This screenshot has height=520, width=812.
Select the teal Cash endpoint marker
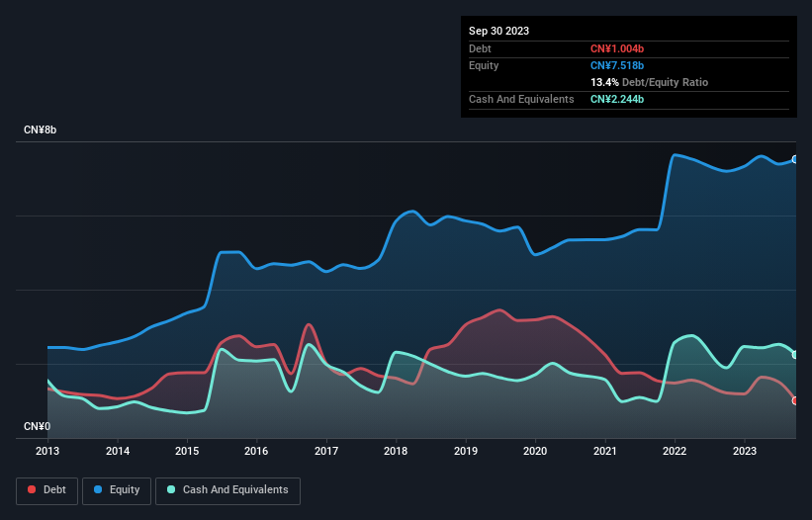795,355
